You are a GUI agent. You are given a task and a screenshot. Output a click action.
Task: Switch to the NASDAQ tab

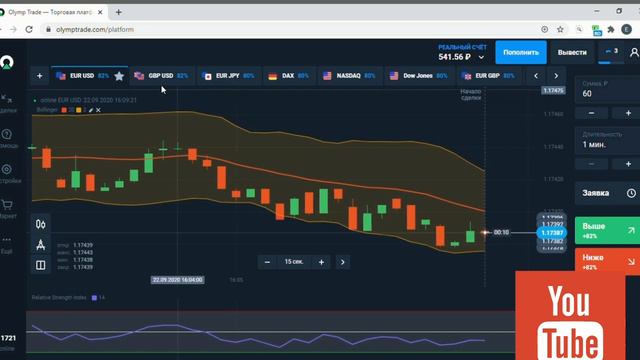(x=350, y=76)
